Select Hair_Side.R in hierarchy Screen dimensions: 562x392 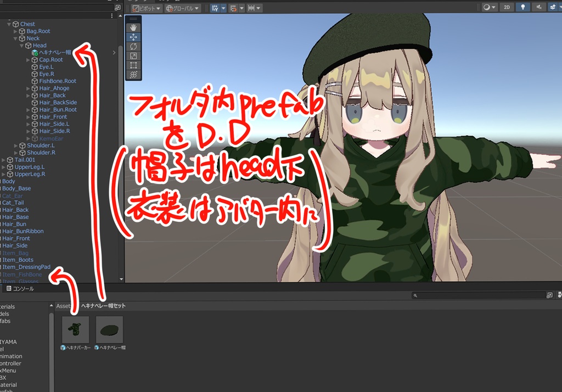tap(55, 131)
